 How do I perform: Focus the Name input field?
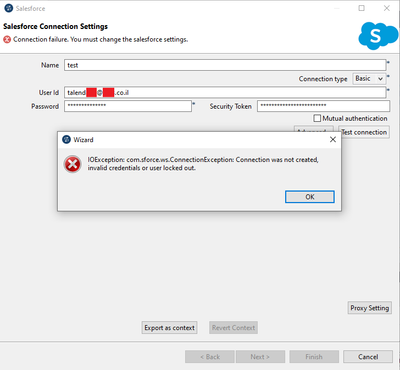[x=225, y=65]
